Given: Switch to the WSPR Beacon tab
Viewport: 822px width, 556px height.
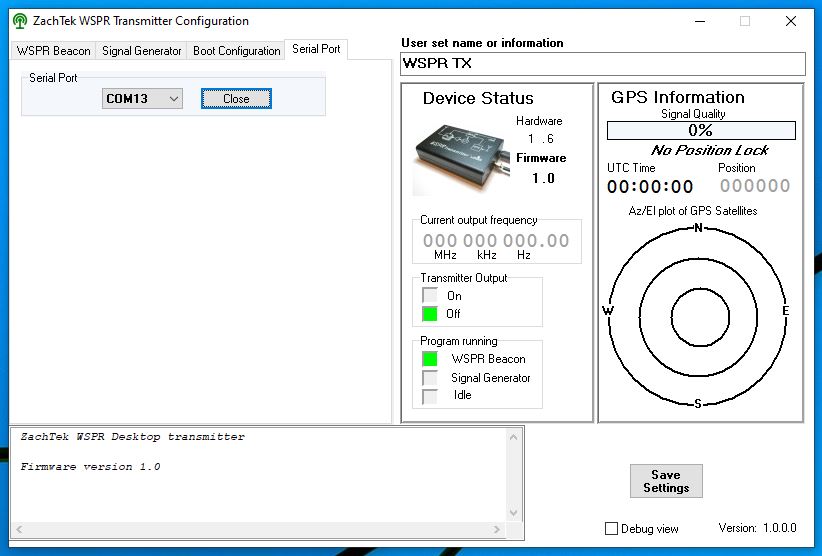Looking at the screenshot, I should (x=53, y=51).
